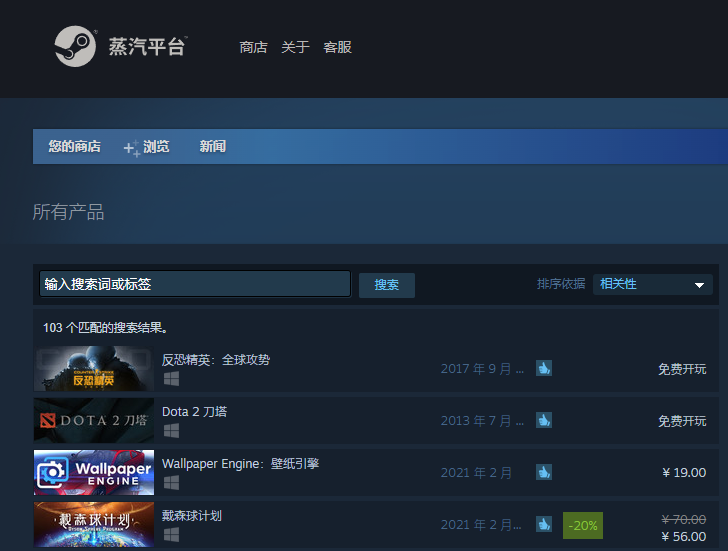The height and width of the screenshot is (551, 728).
Task: Click the 2013 年 7 月 release date
Action: [482, 421]
